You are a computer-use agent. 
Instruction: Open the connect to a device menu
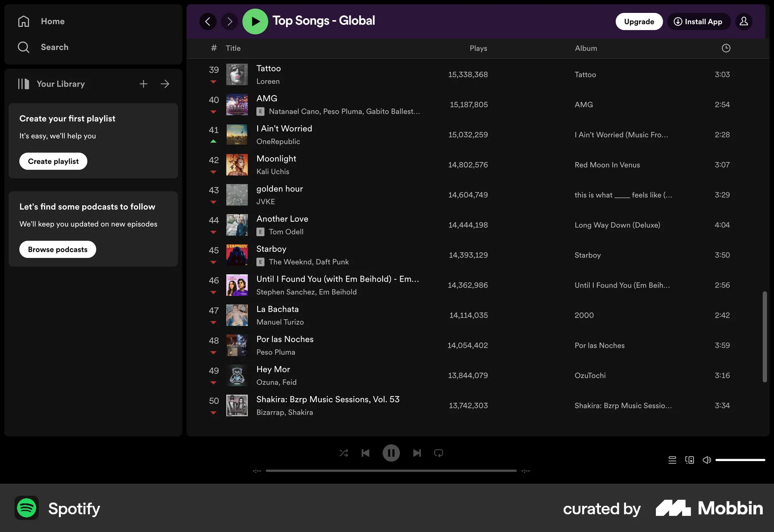(689, 460)
